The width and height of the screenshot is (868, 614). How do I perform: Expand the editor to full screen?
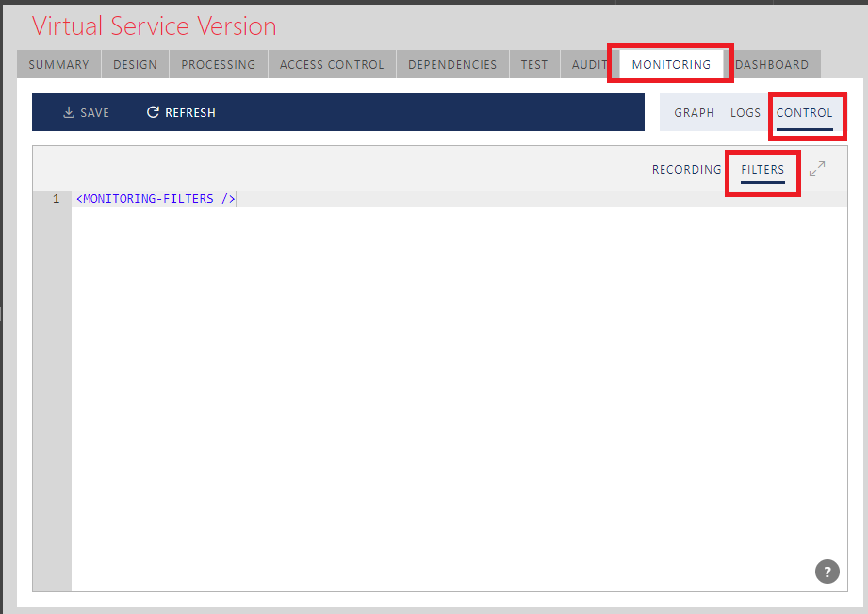(817, 169)
